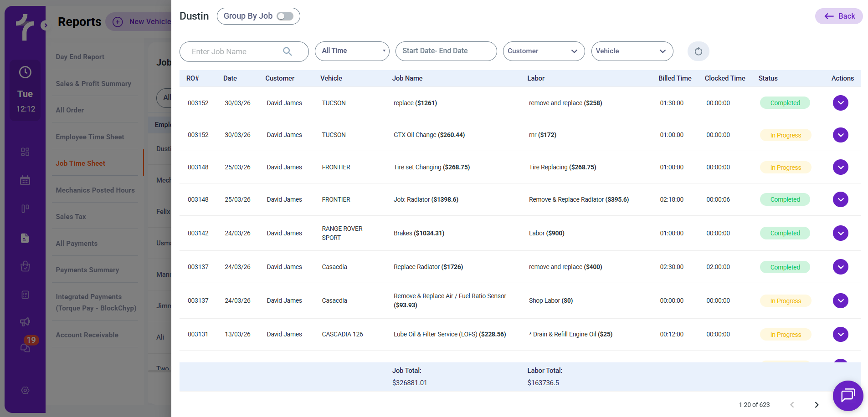The width and height of the screenshot is (868, 417).
Task: Open messages icon with 19 badge
Action: tap(26, 347)
